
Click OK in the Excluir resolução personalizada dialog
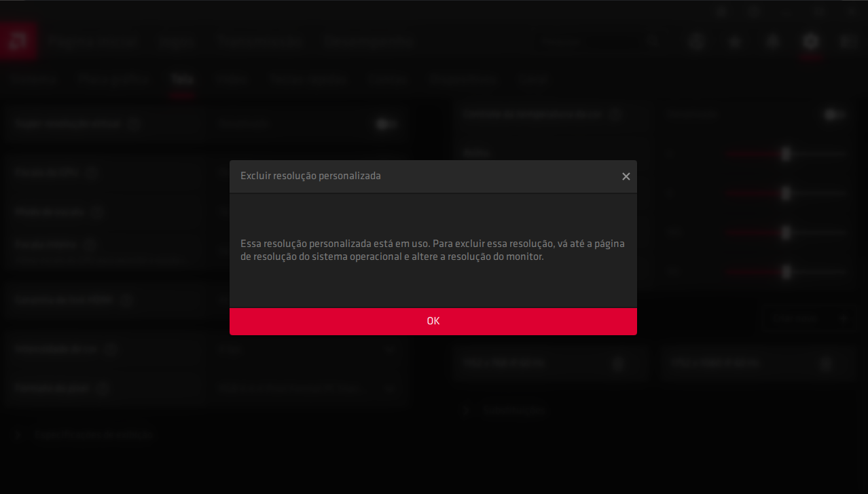[x=433, y=321]
